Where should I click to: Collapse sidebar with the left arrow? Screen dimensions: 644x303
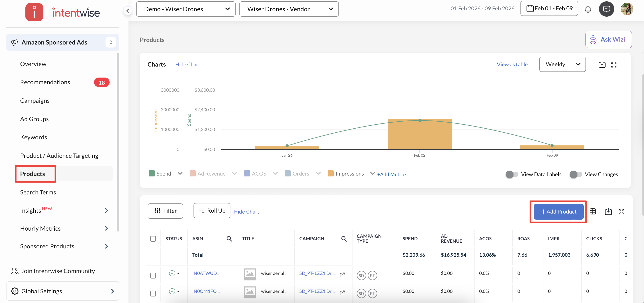pyautogui.click(x=128, y=11)
